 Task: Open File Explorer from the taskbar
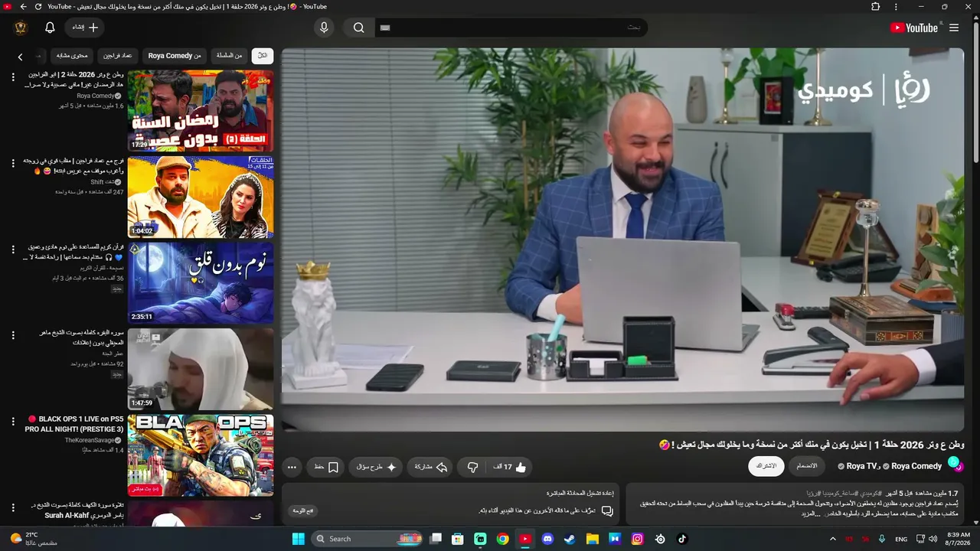pyautogui.click(x=592, y=539)
